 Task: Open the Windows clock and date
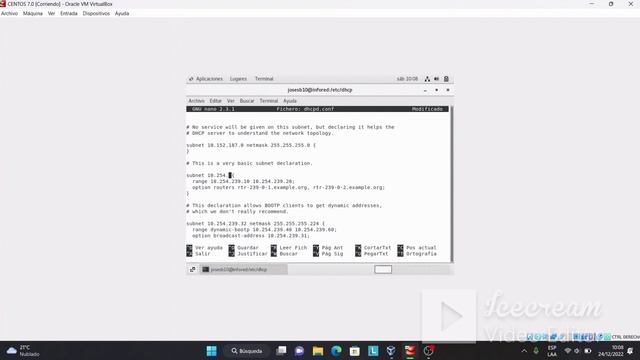[x=611, y=351]
